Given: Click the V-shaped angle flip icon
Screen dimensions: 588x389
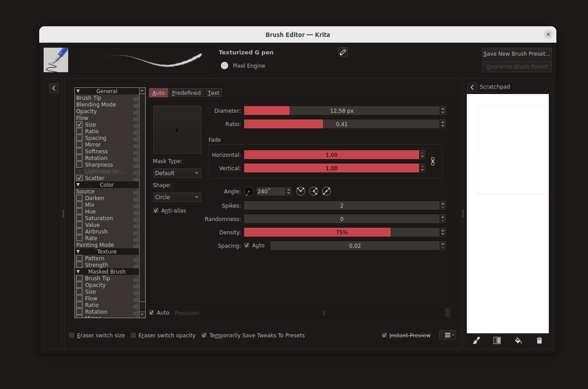Looking at the screenshot, I should click(301, 192).
